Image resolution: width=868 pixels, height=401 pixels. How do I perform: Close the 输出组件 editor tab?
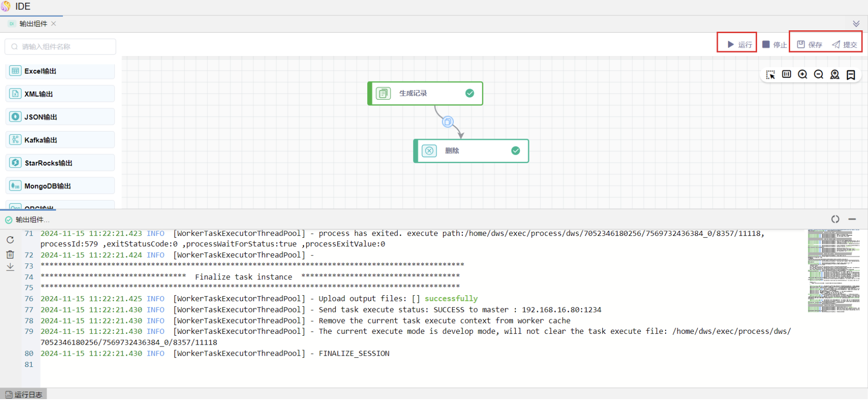(54, 24)
